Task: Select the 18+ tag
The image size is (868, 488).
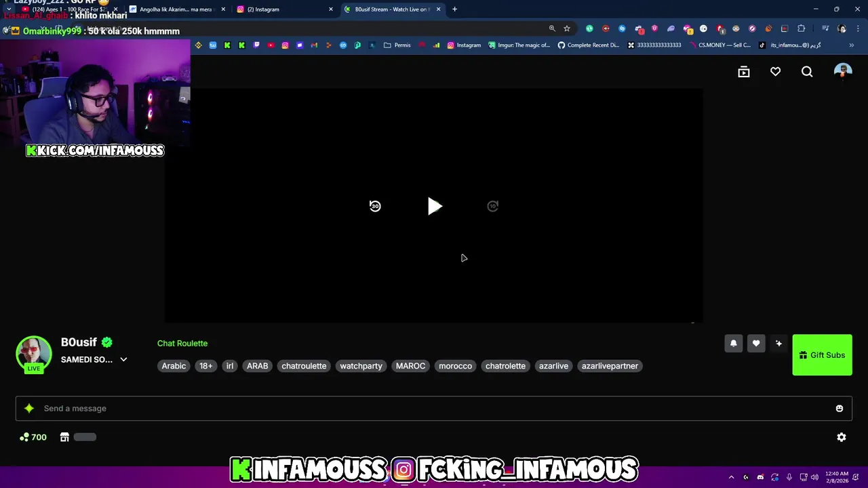Action: [206, 366]
